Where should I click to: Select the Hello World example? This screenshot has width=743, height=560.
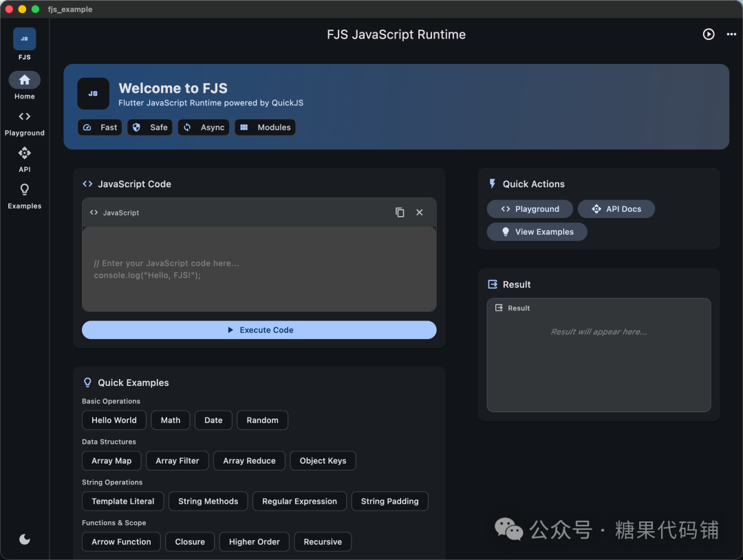click(114, 420)
